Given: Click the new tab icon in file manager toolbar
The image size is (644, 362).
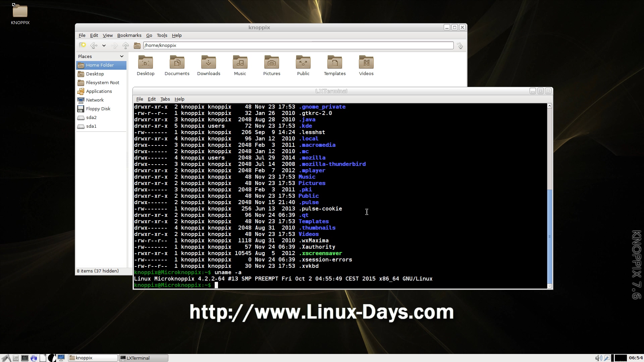Looking at the screenshot, I should click(82, 45).
